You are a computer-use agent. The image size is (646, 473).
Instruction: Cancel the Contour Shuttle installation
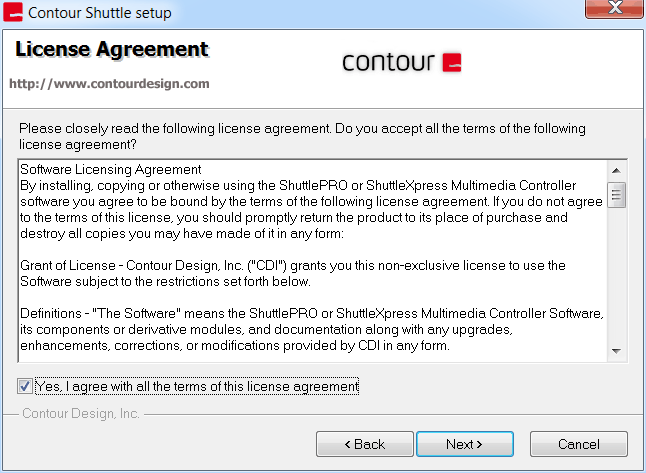pyautogui.click(x=579, y=444)
